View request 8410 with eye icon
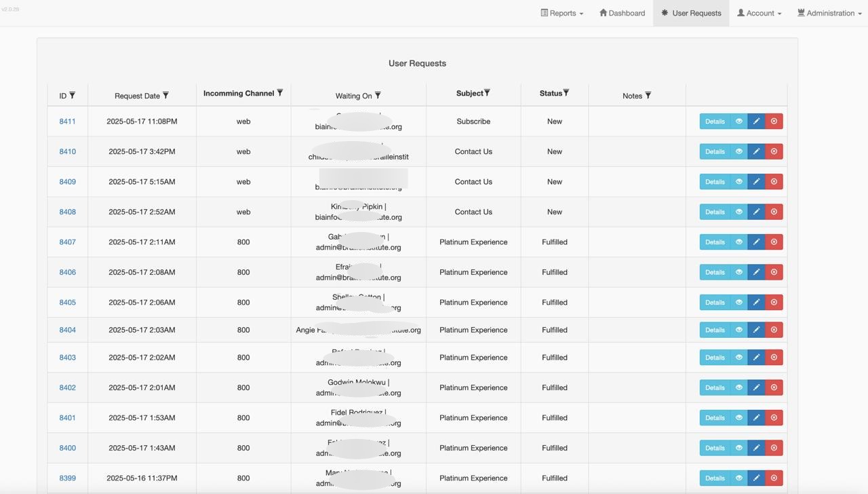The width and height of the screenshot is (868, 494). point(739,151)
